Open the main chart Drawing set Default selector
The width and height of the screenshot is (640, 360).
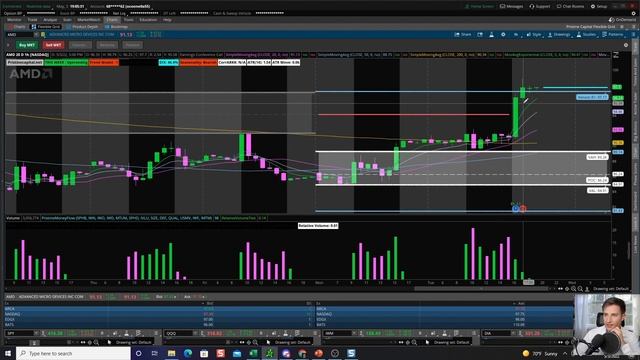coord(611,289)
